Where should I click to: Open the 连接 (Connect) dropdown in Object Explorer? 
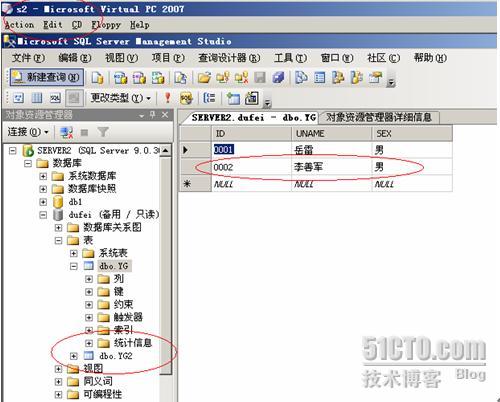(x=28, y=132)
